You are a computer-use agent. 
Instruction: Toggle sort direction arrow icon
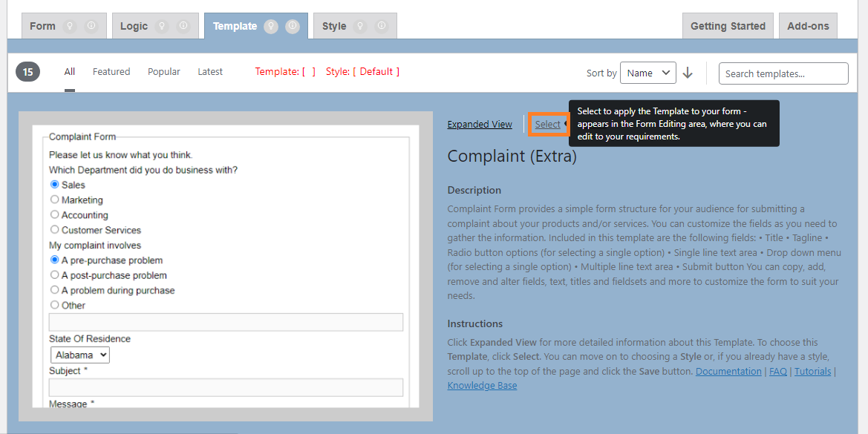pyautogui.click(x=688, y=73)
